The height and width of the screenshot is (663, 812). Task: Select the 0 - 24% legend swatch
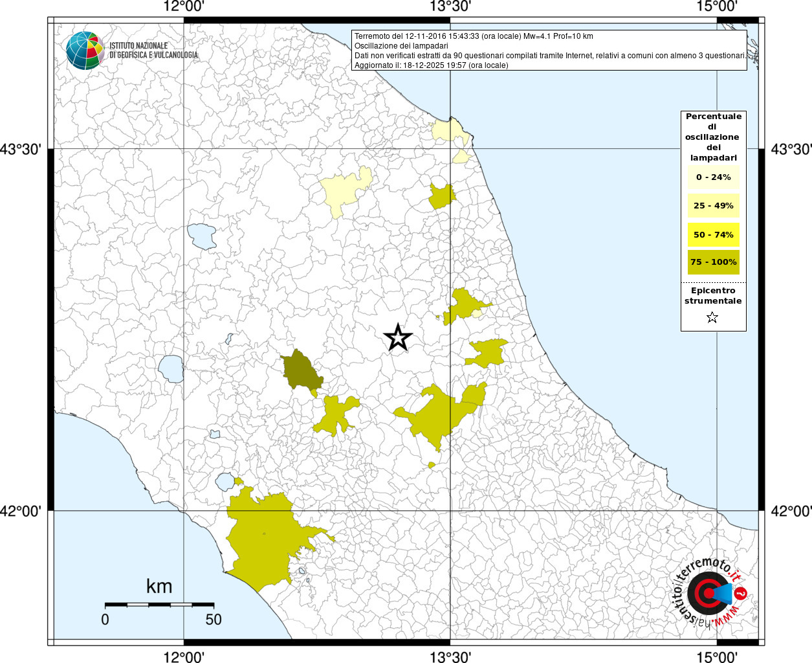tap(713, 177)
